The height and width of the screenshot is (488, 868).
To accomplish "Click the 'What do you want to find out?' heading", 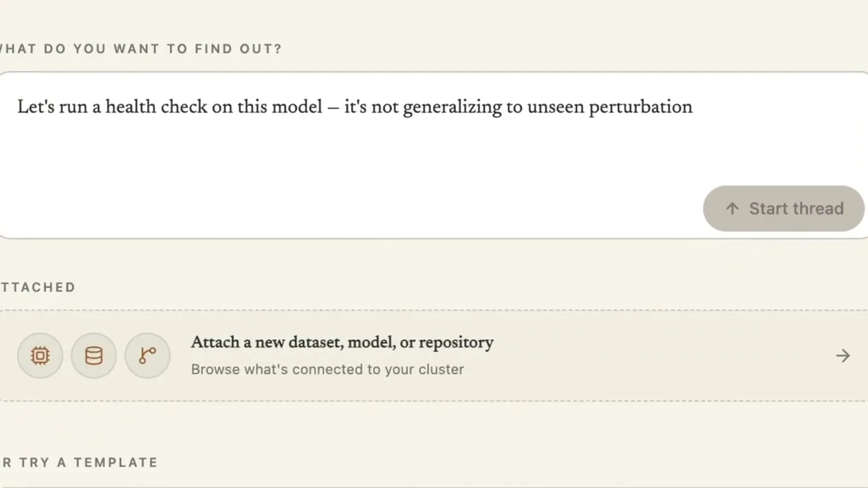I will [x=140, y=49].
